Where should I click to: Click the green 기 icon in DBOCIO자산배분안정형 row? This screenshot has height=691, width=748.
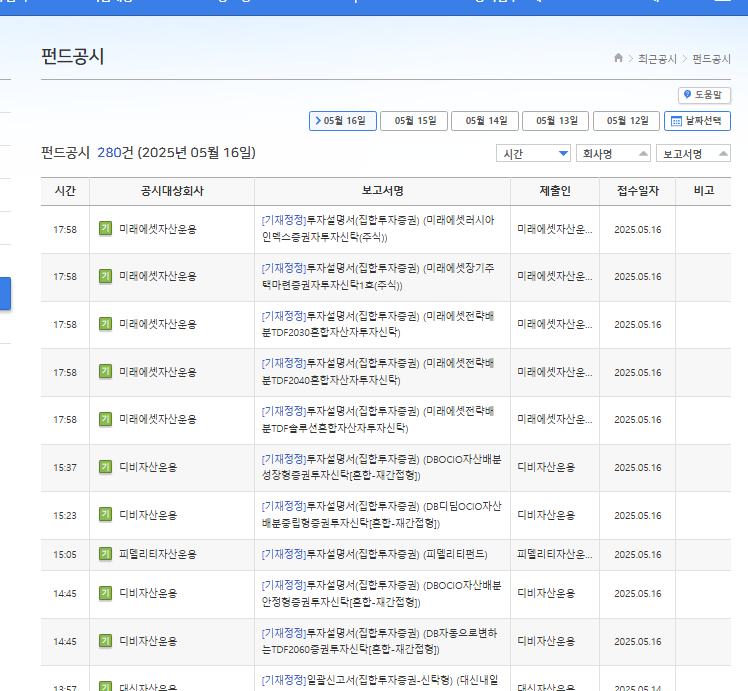[105, 593]
